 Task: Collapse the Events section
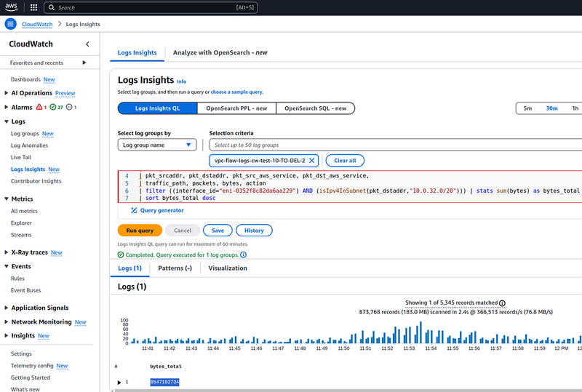coord(6,266)
